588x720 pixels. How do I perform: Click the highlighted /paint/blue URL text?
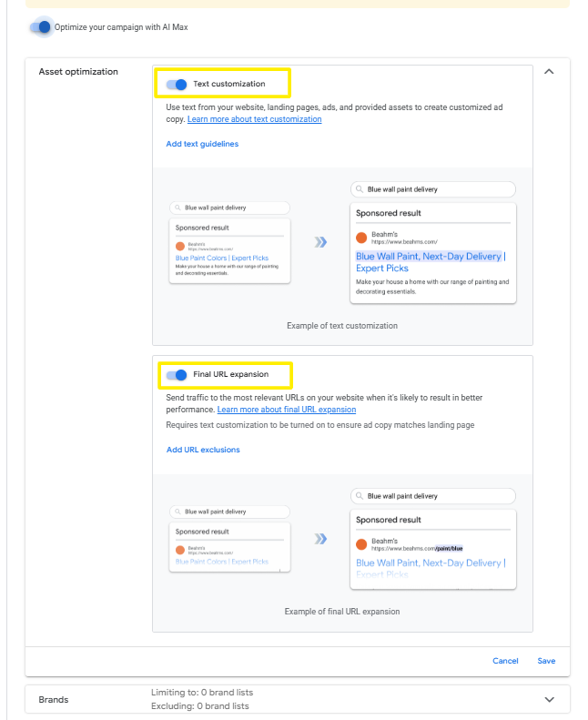click(449, 548)
